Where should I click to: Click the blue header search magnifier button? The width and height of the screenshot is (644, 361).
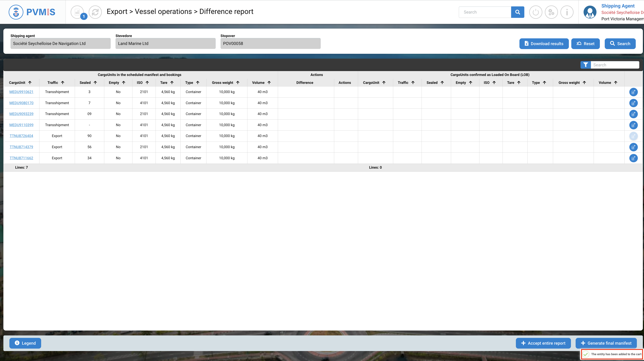pos(518,12)
